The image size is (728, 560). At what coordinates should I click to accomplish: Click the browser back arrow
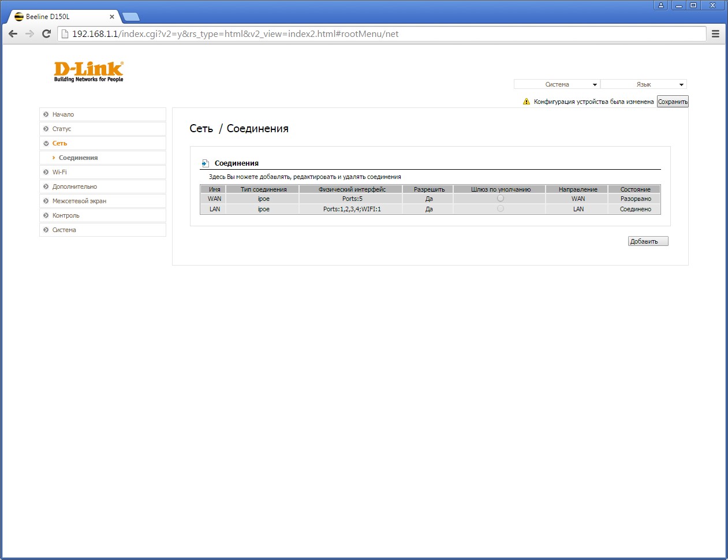tap(13, 34)
